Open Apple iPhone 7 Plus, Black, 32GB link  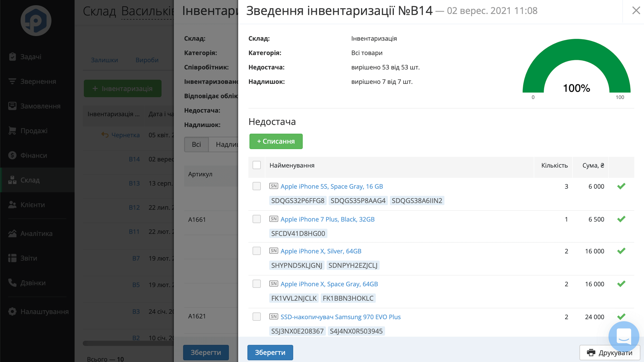[328, 219]
